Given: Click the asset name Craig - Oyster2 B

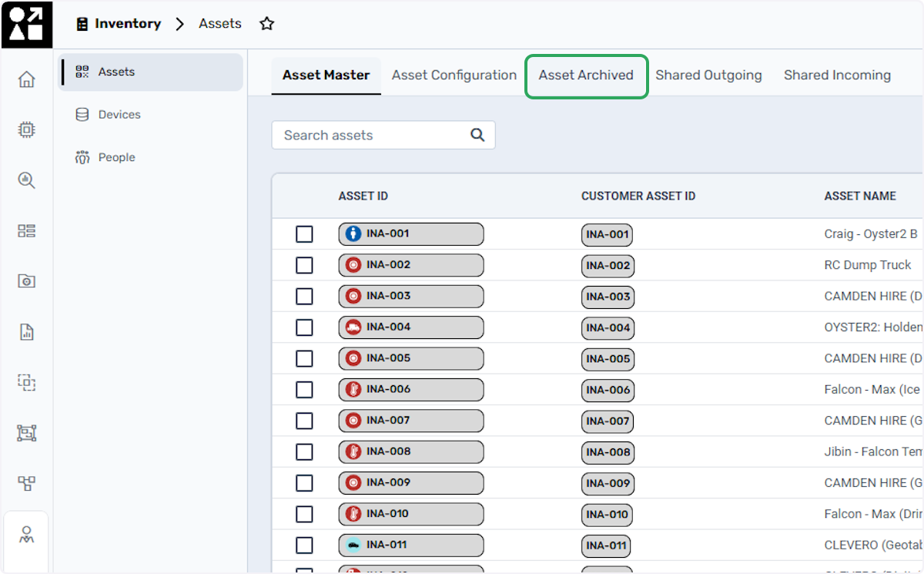Looking at the screenshot, I should (871, 233).
